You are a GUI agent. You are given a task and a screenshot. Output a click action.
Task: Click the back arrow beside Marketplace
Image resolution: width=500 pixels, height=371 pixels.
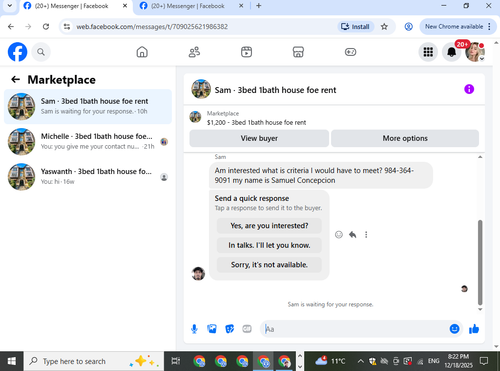(16, 79)
